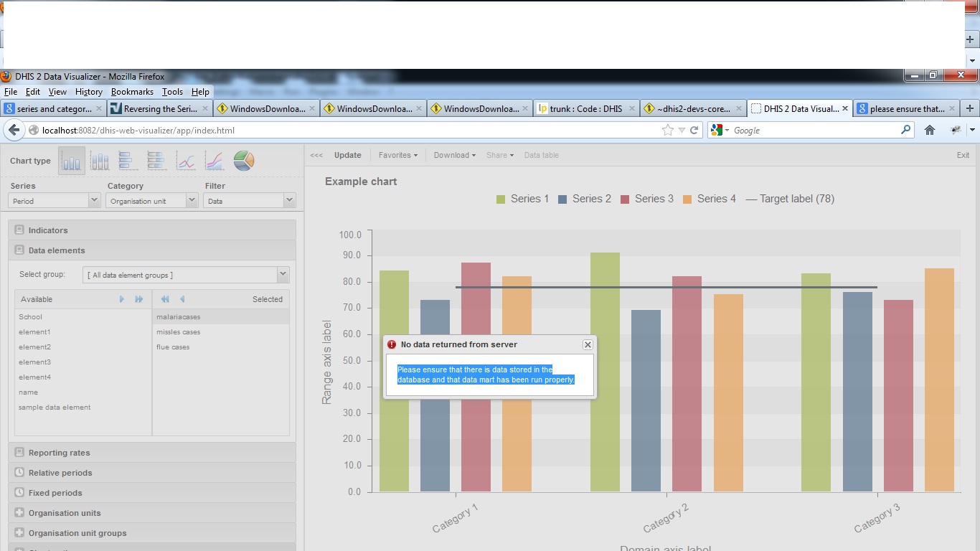Viewport: 980px width, 551px height.
Task: Click the double-left arrow to unselect all
Action: (165, 299)
